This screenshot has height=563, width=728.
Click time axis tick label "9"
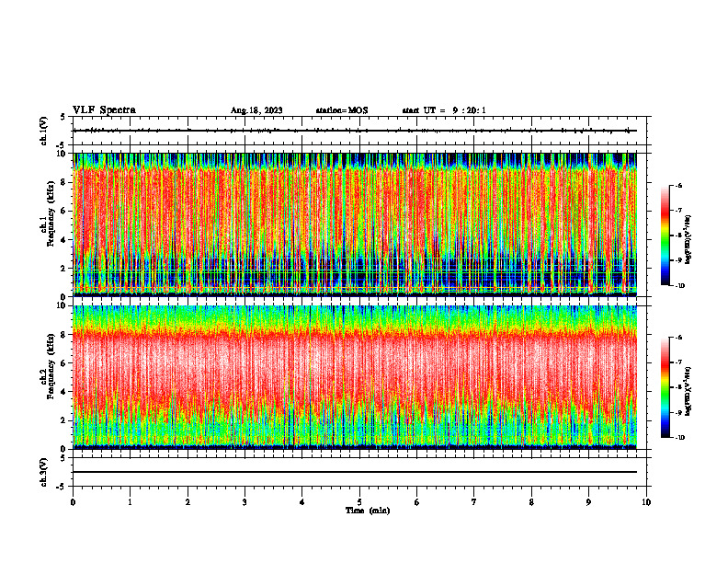pyautogui.click(x=588, y=502)
